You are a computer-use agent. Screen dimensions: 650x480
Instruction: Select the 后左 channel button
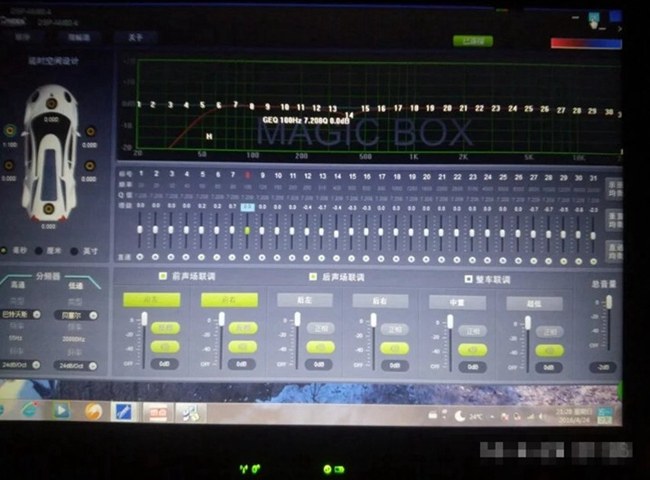click(305, 300)
